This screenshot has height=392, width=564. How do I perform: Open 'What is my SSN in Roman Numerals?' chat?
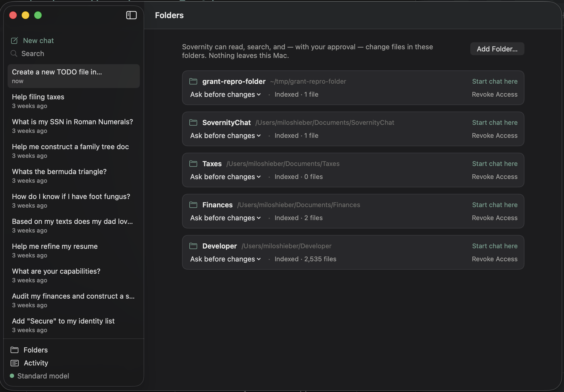tap(74, 126)
